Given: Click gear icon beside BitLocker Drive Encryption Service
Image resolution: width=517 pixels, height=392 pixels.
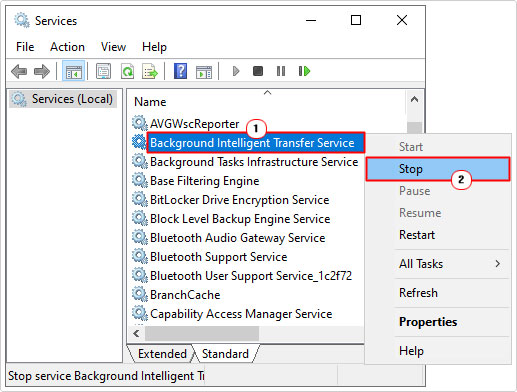Looking at the screenshot, I should [139, 199].
